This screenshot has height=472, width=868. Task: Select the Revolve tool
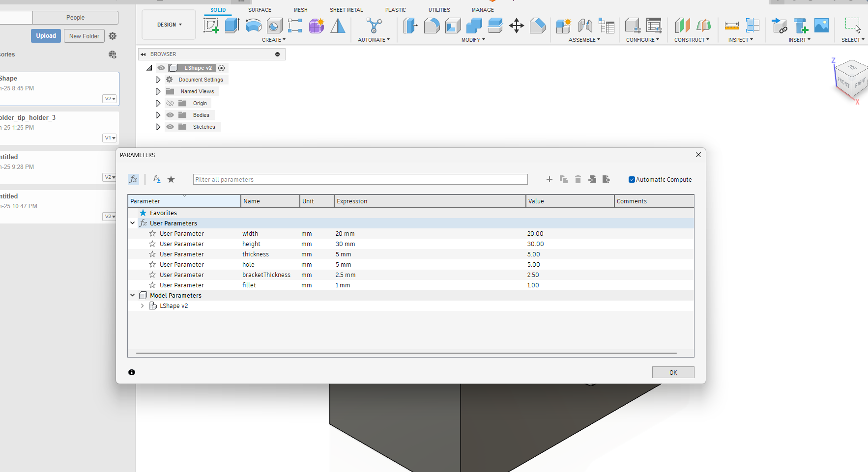(x=253, y=25)
